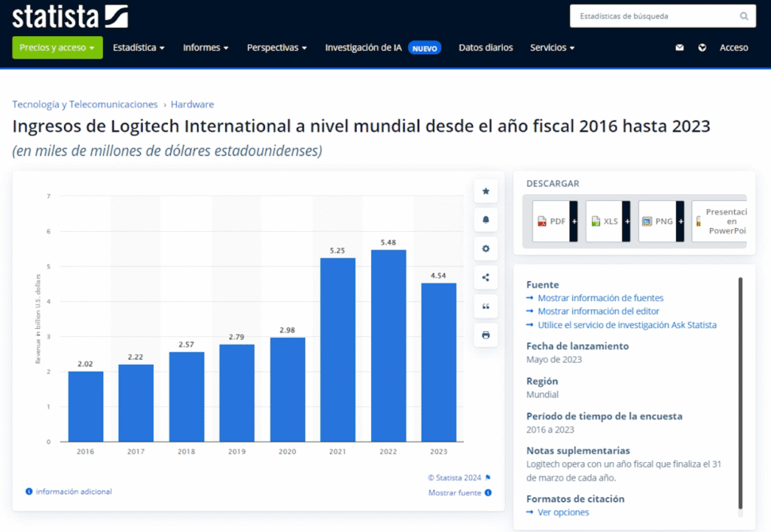Image resolution: width=771 pixels, height=532 pixels.
Task: Click the flag icon near Statista 2024
Action: (x=488, y=478)
